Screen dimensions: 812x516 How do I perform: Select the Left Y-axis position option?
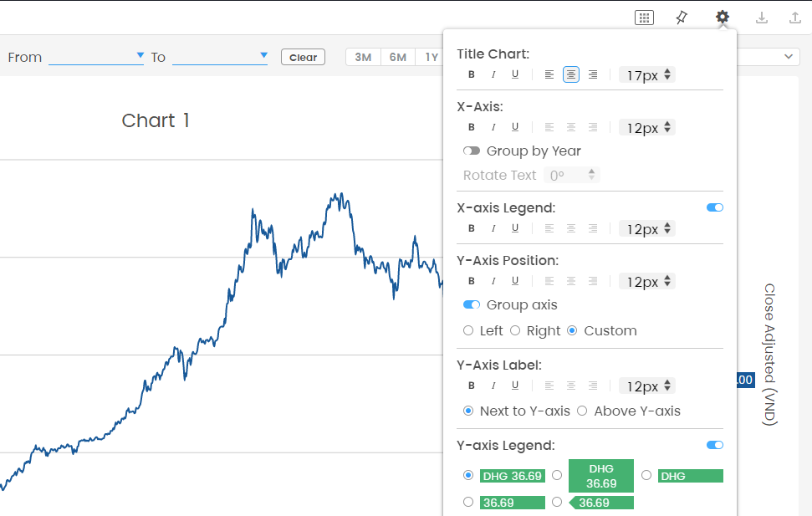click(x=468, y=331)
